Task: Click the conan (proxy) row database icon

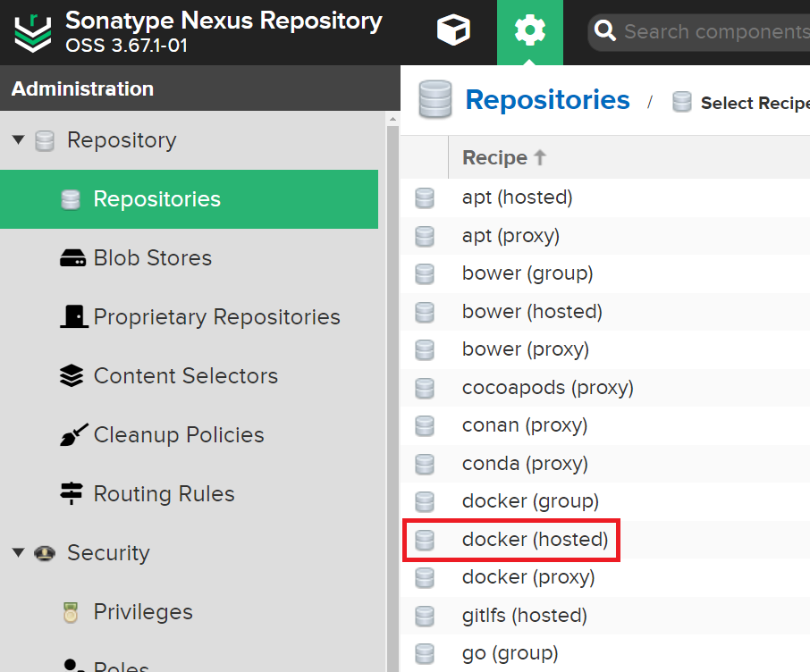Action: (x=425, y=426)
